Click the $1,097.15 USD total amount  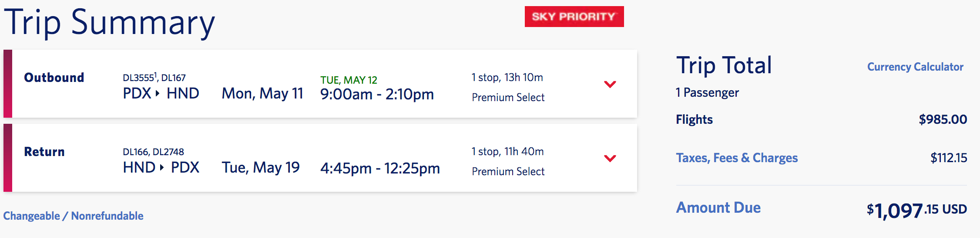pyautogui.click(x=916, y=210)
